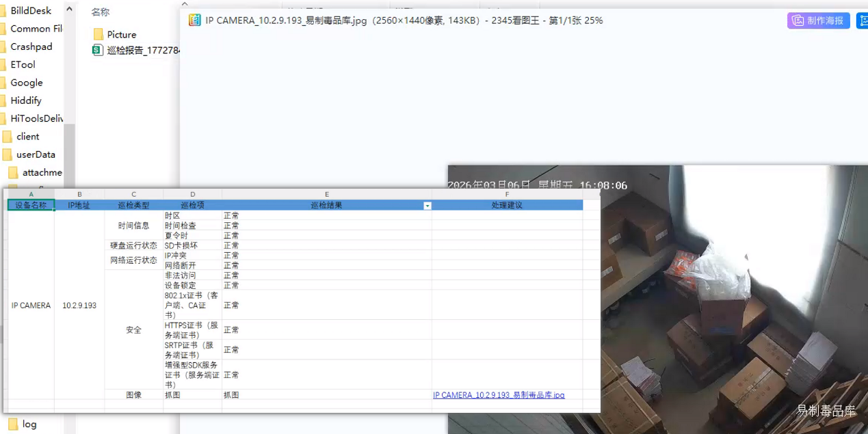Select the client folder icon
The width and height of the screenshot is (868, 434).
[8, 137]
